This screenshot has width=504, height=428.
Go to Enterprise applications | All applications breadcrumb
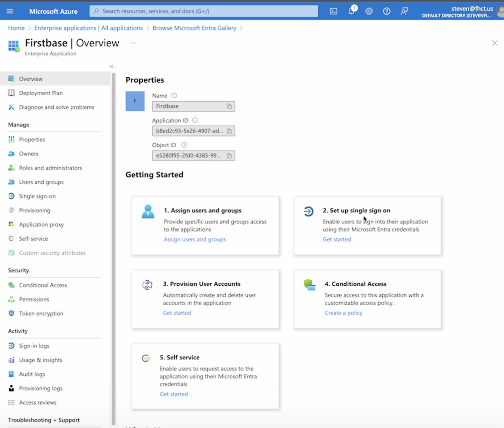[89, 28]
